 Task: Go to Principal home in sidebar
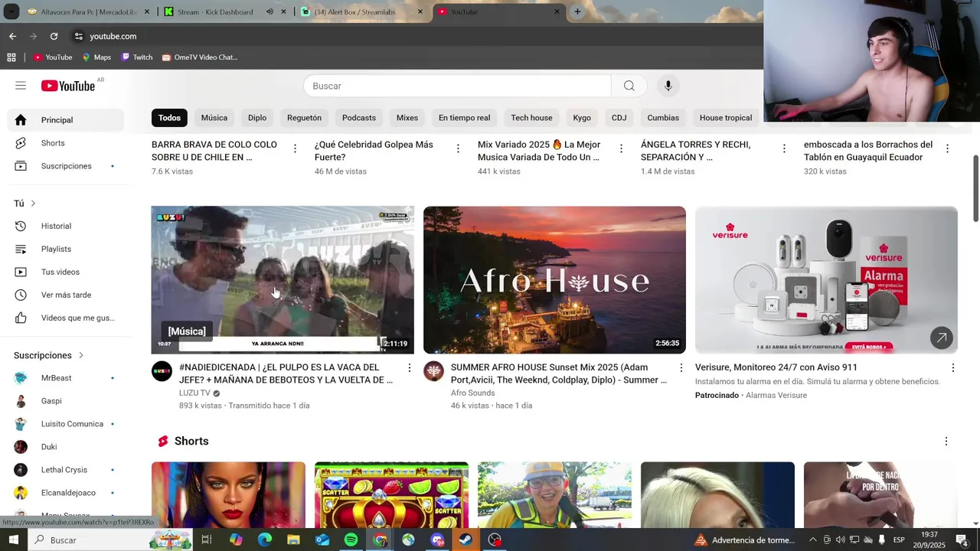pyautogui.click(x=66, y=120)
